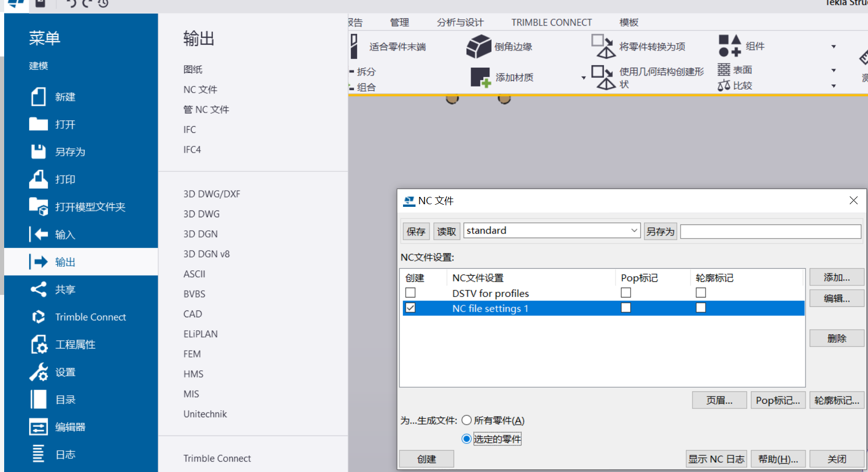Click the 另存为 name input field
Screen dimensions: 868x472
[x=771, y=231]
